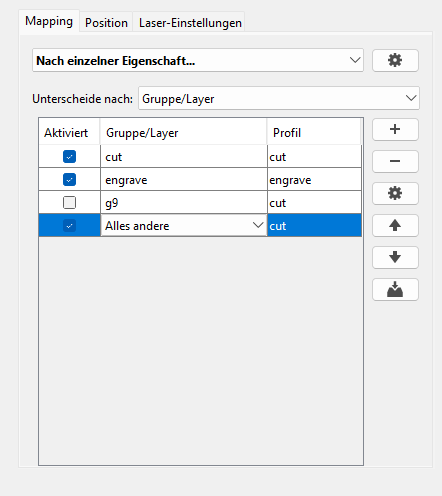Screen dimensions: 442x496
Task: Open the Laser-Einstellungen tab
Action: pyautogui.click(x=190, y=23)
